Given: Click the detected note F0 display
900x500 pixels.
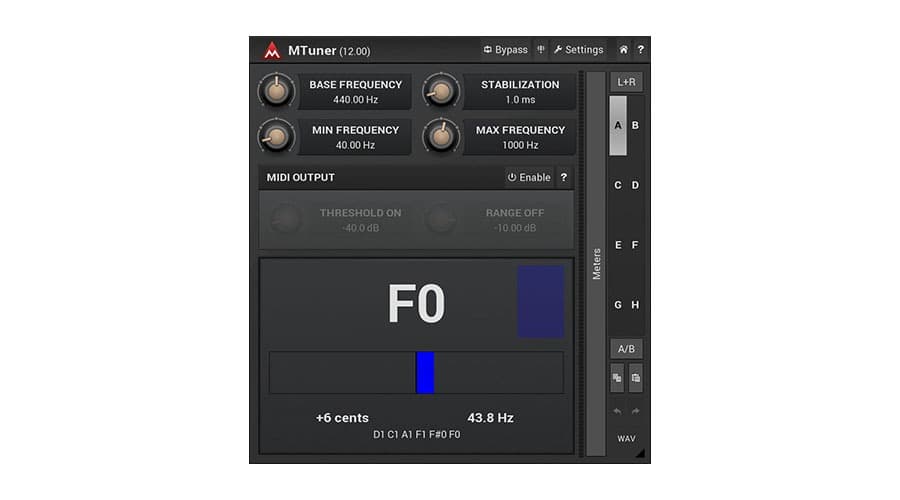Looking at the screenshot, I should pyautogui.click(x=416, y=304).
